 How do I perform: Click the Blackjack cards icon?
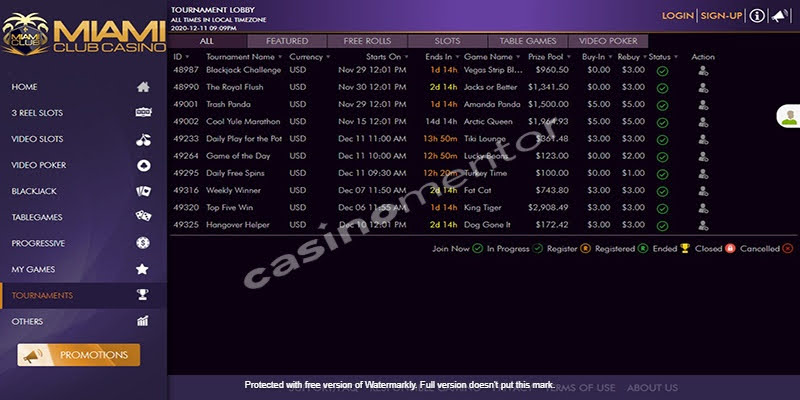pos(143,191)
